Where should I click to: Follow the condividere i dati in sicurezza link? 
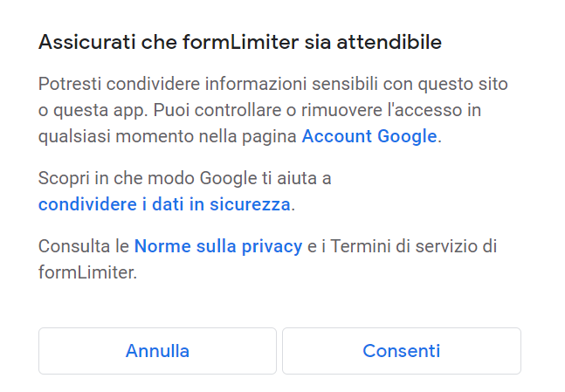164,204
